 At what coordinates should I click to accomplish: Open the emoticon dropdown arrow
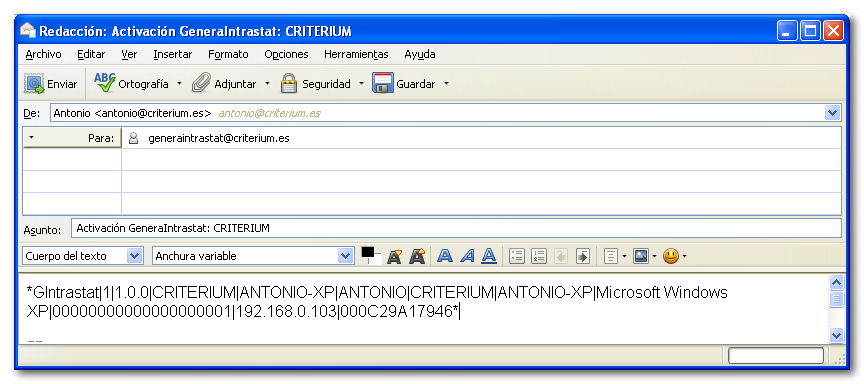684,256
